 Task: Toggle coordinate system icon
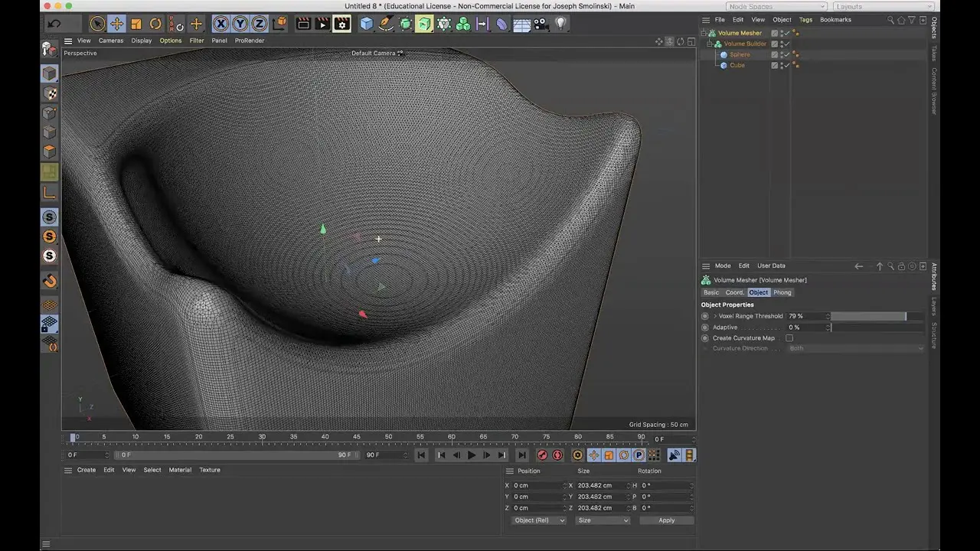279,24
